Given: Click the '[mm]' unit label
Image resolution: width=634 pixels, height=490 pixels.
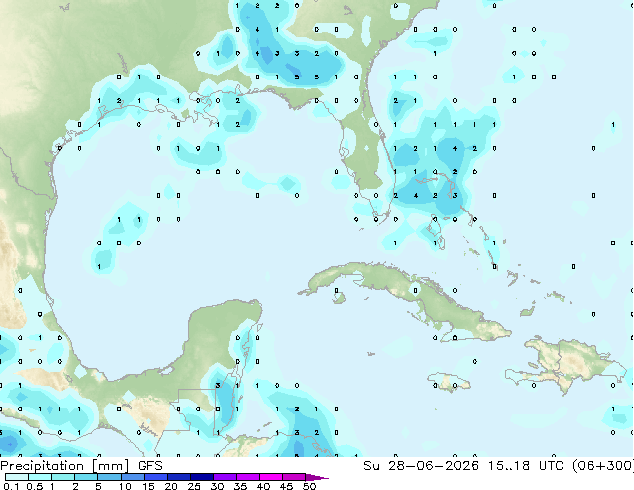Looking at the screenshot, I should 110,466.
